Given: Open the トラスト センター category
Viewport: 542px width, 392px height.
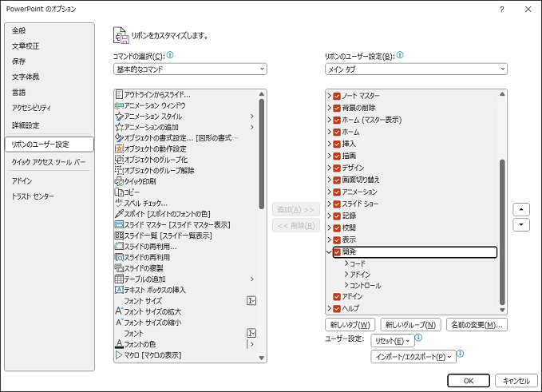Looking at the screenshot, I should click(49, 196).
